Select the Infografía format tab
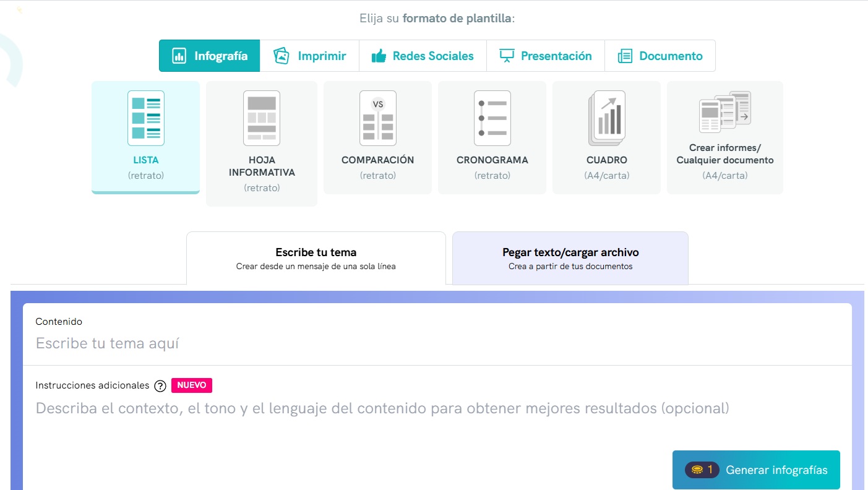This screenshot has height=490, width=868. pyautogui.click(x=209, y=56)
